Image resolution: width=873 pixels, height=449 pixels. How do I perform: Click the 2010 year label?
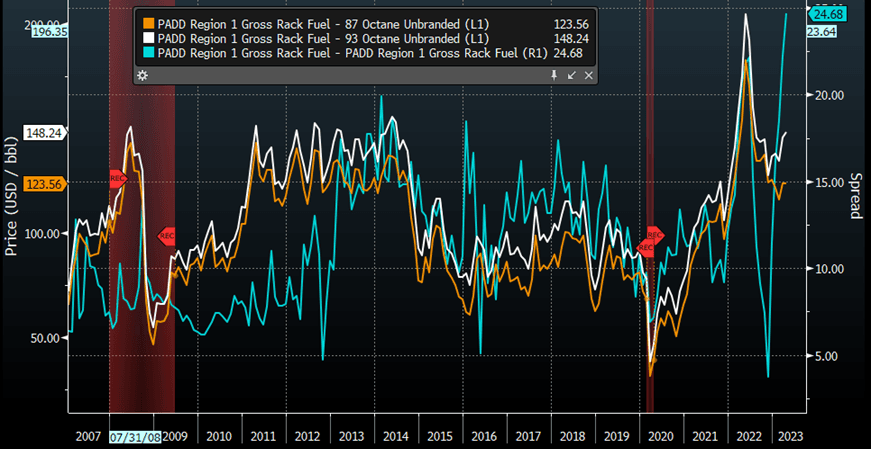point(219,436)
